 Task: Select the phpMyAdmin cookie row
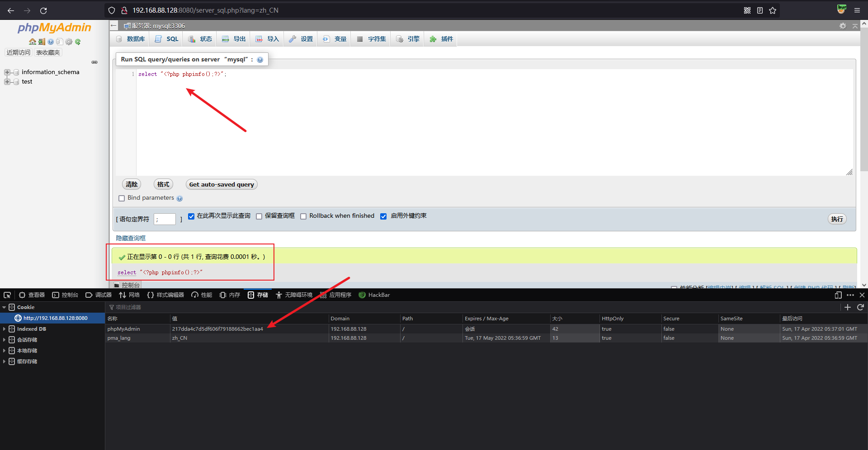[x=486, y=329]
